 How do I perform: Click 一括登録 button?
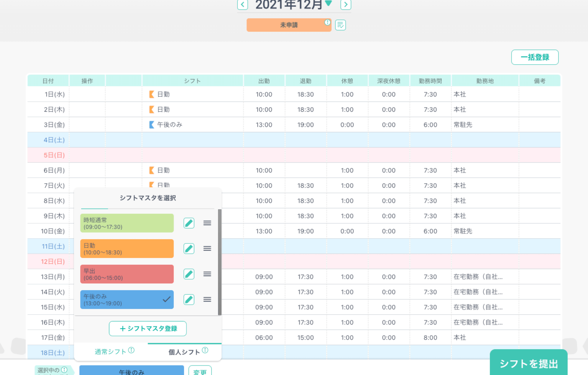tap(535, 57)
